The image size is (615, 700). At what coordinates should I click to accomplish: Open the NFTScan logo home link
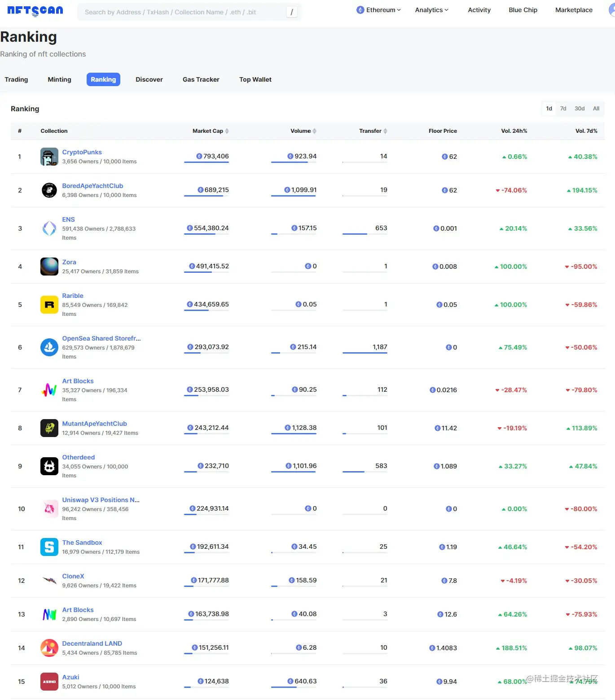[35, 11]
